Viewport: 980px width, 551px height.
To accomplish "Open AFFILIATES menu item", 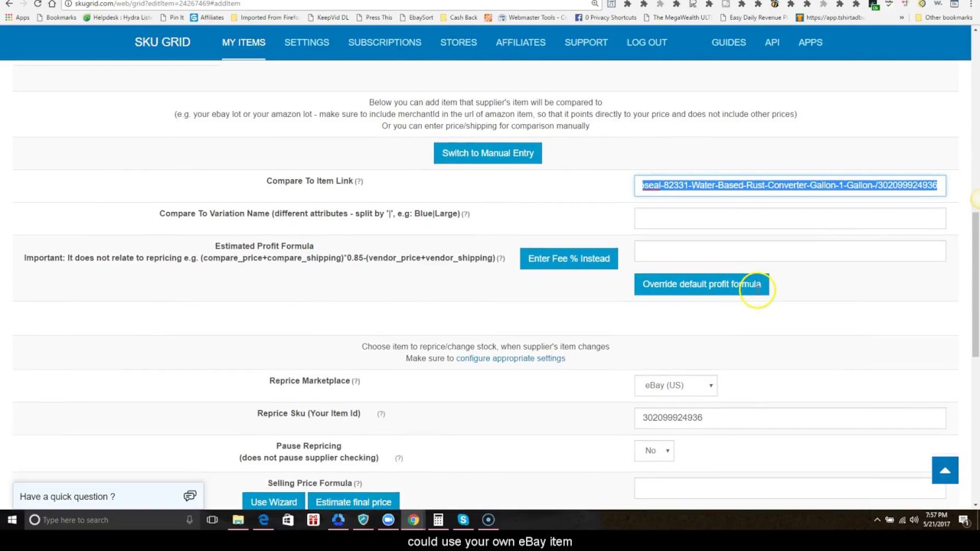I will point(521,42).
